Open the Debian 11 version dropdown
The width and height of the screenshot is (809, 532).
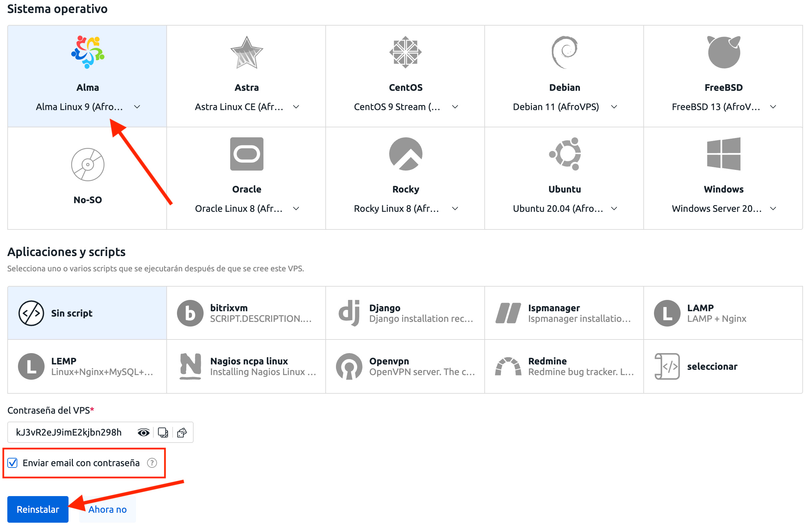(614, 107)
